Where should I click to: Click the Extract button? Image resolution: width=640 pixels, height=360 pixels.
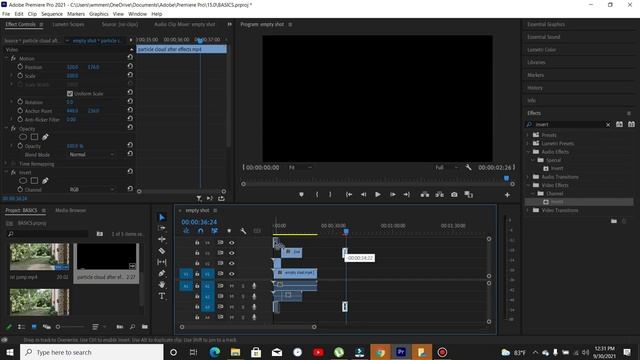[x=440, y=195]
